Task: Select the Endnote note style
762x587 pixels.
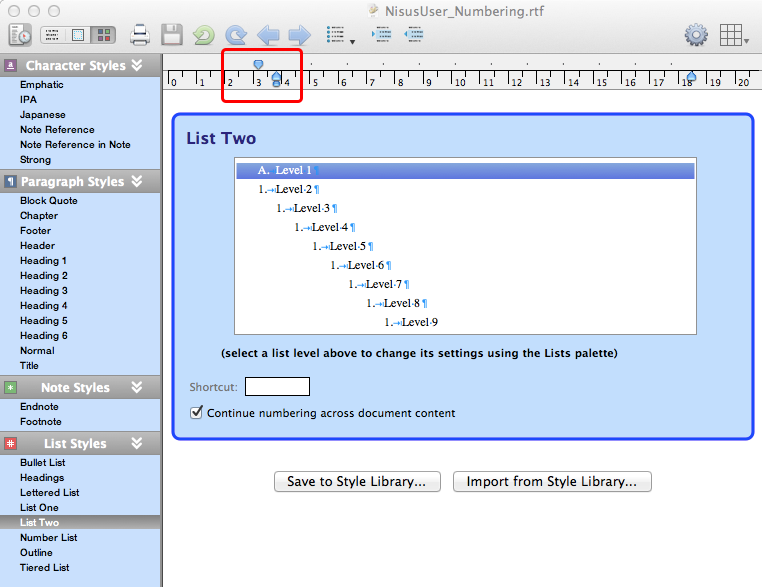Action: click(39, 407)
